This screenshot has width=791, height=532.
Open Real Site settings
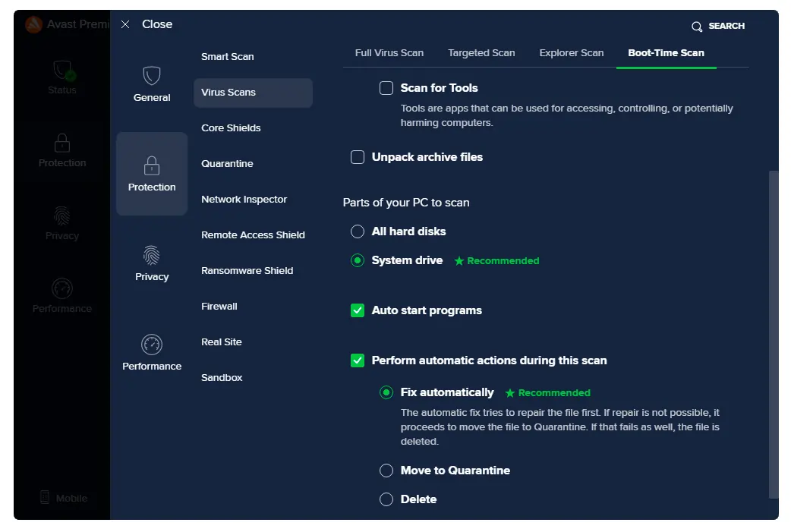pyautogui.click(x=222, y=342)
